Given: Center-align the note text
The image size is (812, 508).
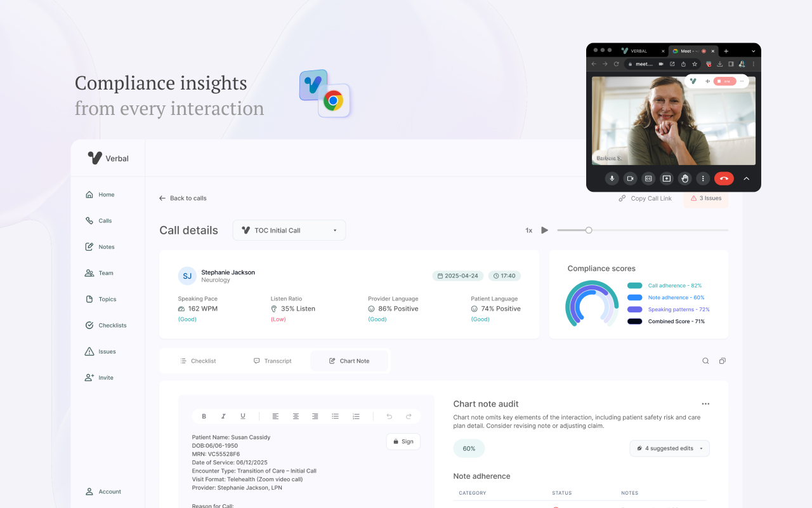Looking at the screenshot, I should [x=296, y=417].
